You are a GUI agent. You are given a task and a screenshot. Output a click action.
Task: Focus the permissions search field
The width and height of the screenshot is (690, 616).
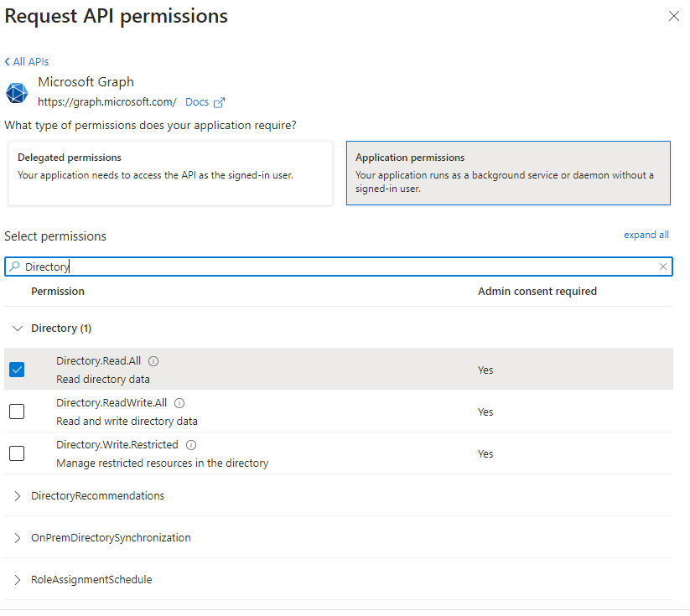point(339,267)
